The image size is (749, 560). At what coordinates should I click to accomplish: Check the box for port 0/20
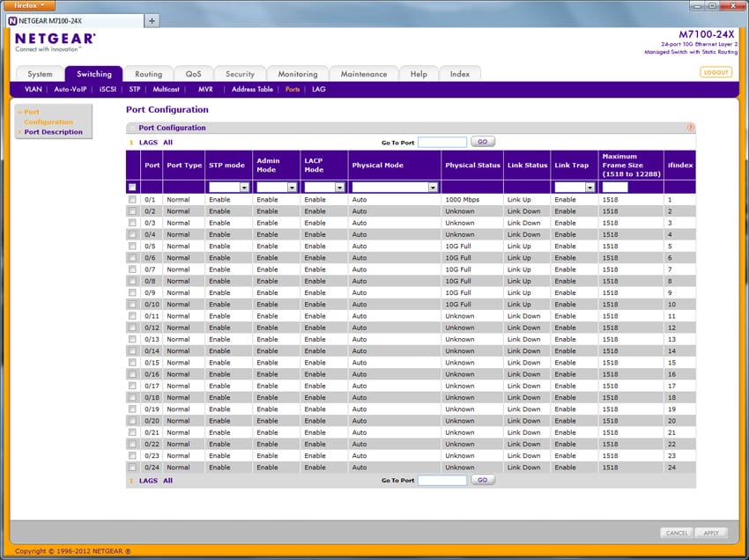(132, 421)
